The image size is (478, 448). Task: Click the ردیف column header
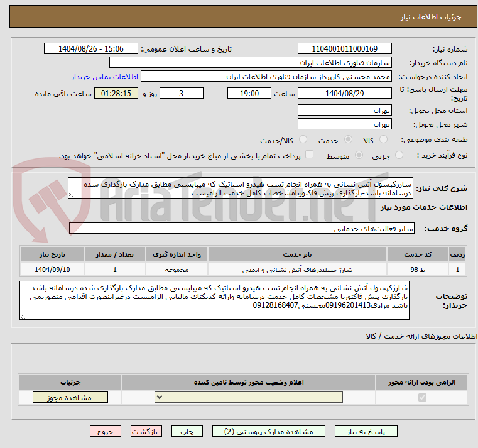coord(457,254)
